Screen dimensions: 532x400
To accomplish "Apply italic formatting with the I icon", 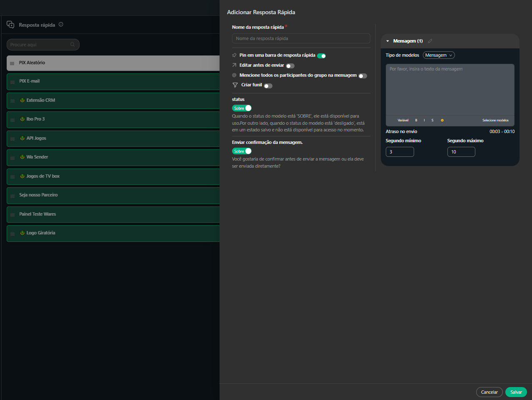I will (424, 120).
